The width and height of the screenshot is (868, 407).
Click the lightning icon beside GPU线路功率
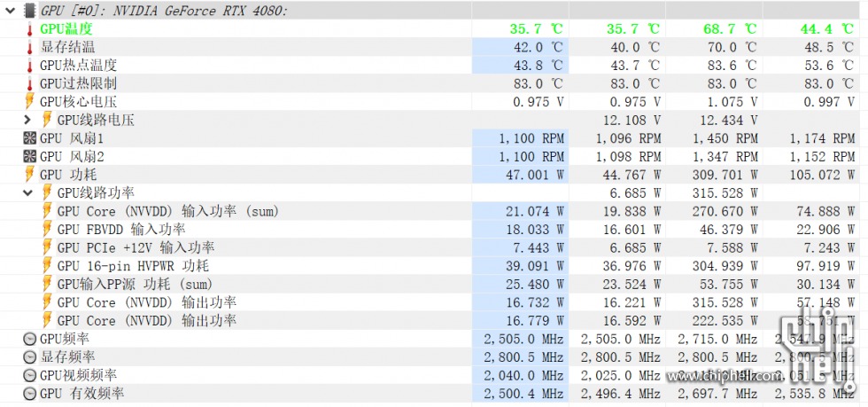(48, 193)
